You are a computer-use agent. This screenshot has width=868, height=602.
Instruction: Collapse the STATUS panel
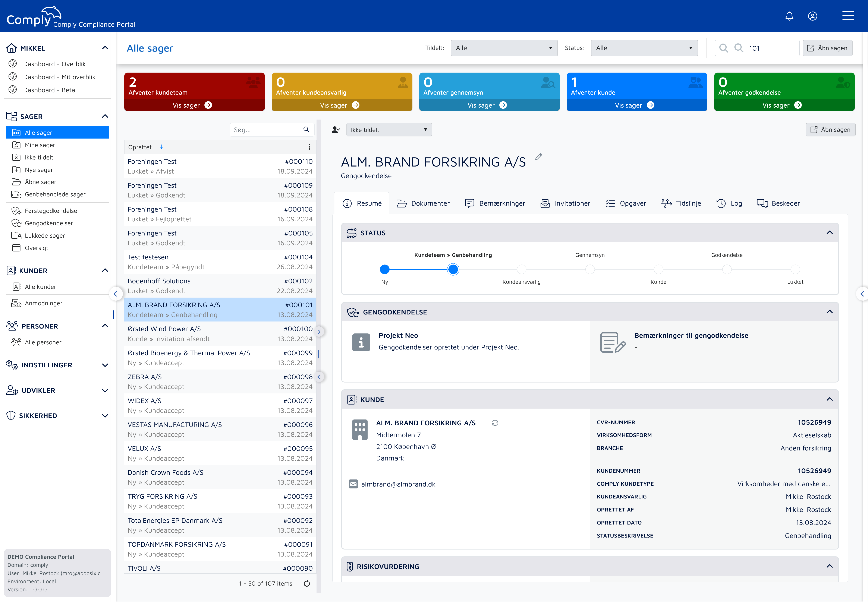[x=830, y=233]
